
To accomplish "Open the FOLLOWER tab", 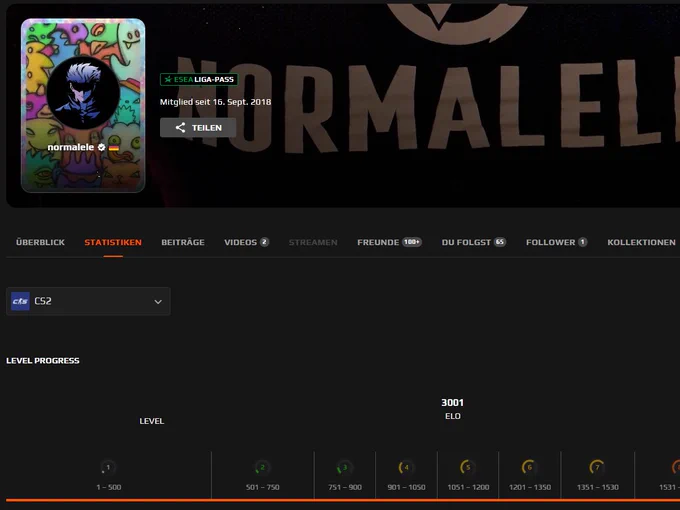I will tap(557, 242).
